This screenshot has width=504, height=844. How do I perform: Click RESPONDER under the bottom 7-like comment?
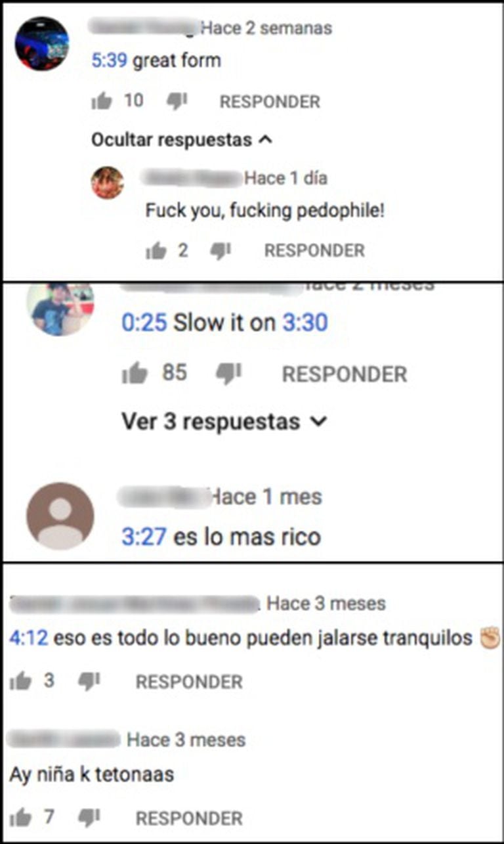tap(189, 818)
